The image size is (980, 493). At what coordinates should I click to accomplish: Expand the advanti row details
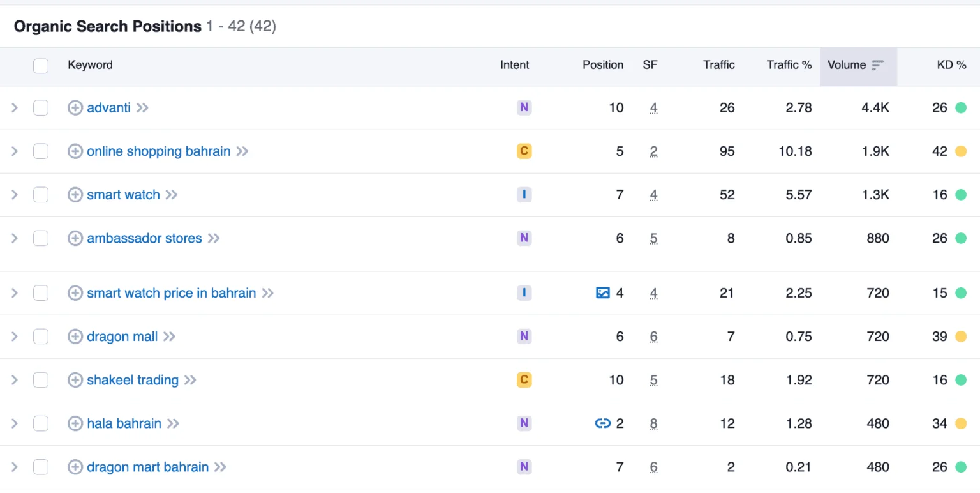15,108
